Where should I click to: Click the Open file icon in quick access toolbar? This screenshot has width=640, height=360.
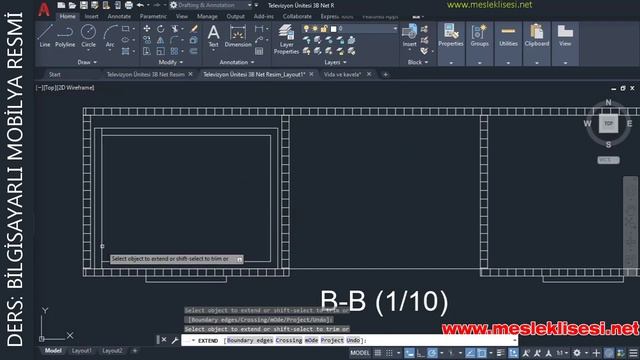click(x=72, y=5)
